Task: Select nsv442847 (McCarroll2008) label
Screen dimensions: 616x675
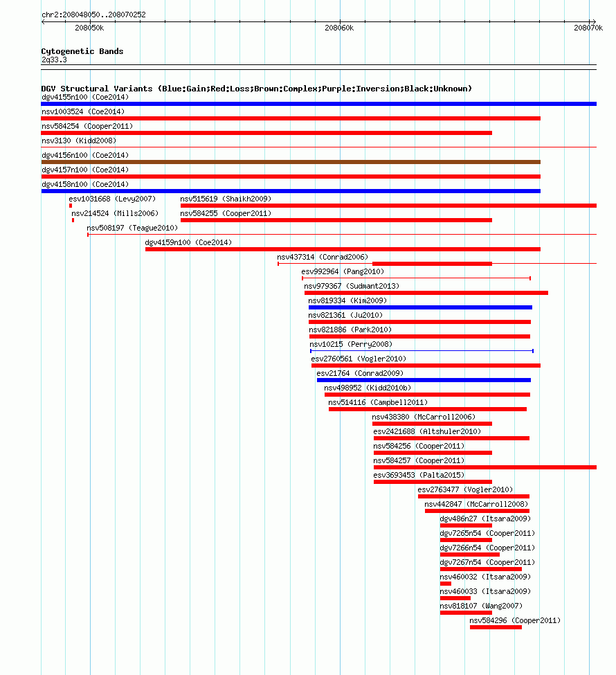Action: pos(476,505)
